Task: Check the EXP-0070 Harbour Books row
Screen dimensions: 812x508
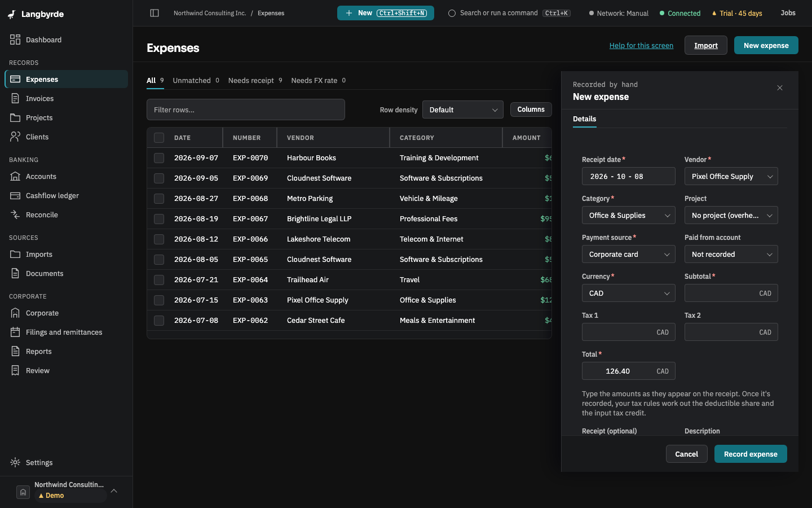Action: click(159, 158)
